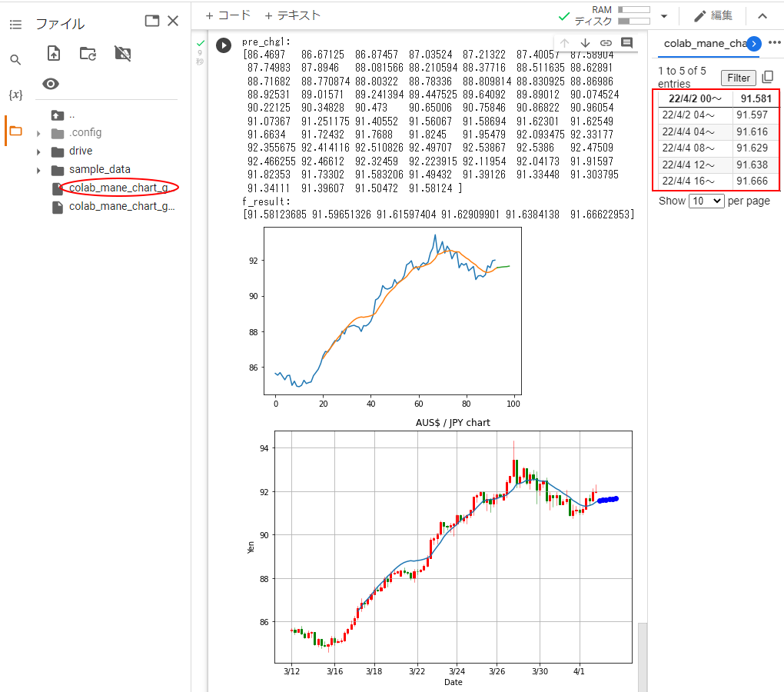784x692 pixels.
Task: Open the runtime connection dropdown arrow
Action: 664,16
